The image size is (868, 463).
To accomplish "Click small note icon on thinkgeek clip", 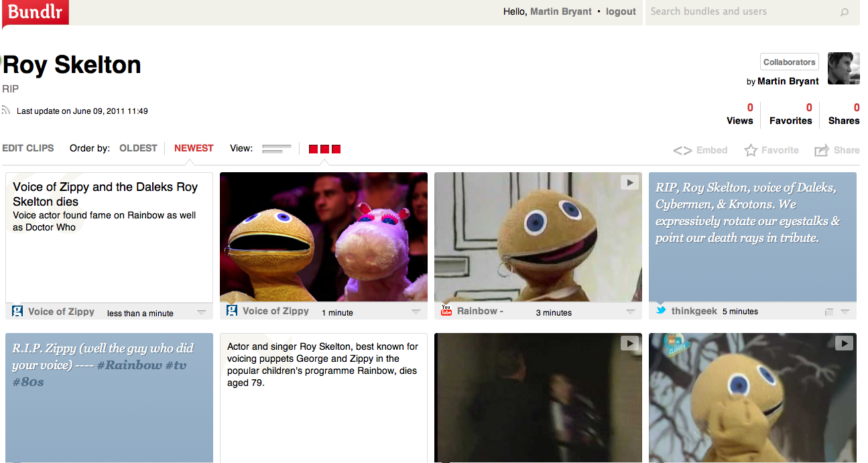I will tap(829, 312).
